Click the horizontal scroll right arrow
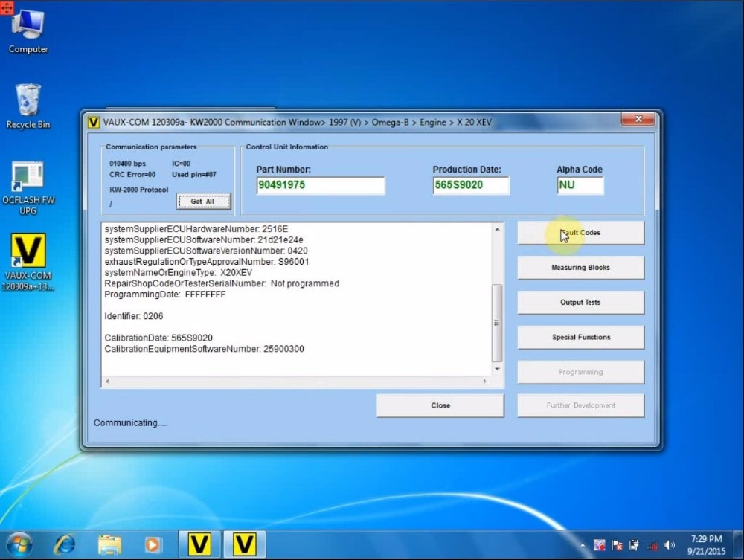 click(x=484, y=382)
